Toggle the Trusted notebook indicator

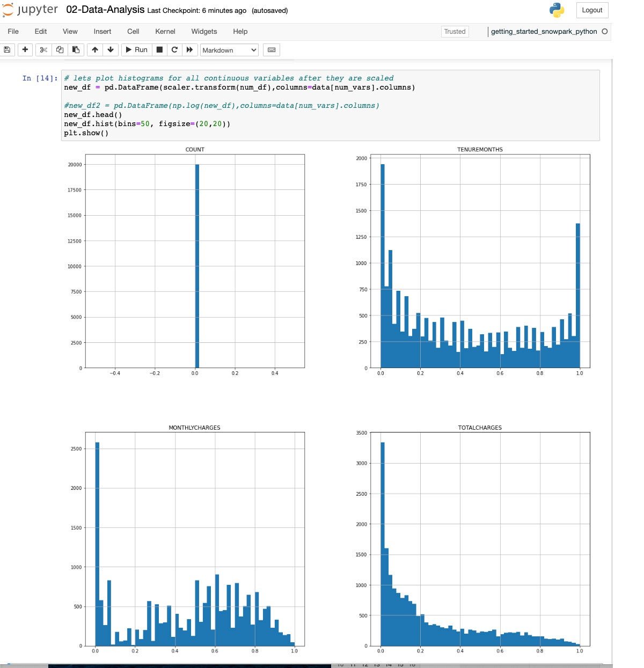coord(455,32)
